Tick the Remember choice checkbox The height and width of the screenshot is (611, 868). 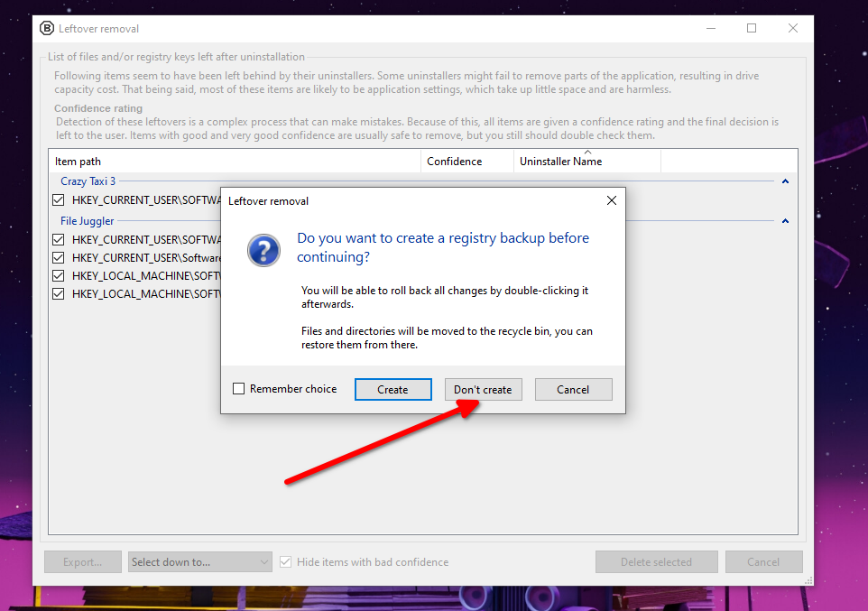click(238, 389)
